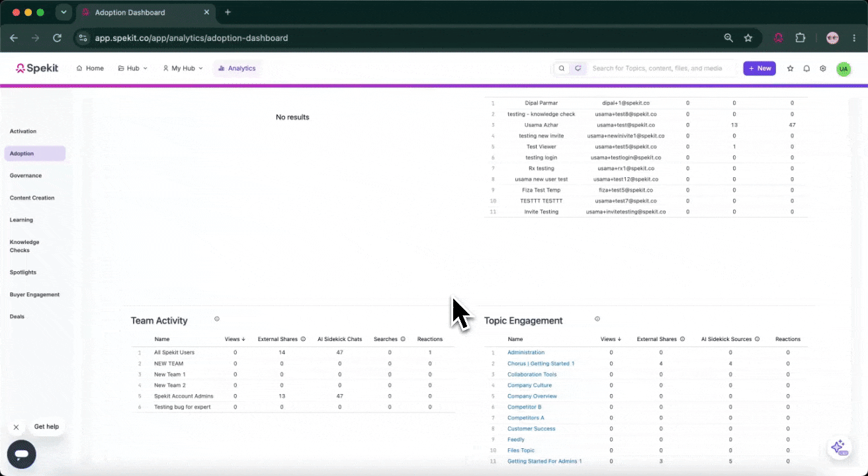Bookmark this page with the address bar star
The image size is (868, 476).
click(x=748, y=38)
